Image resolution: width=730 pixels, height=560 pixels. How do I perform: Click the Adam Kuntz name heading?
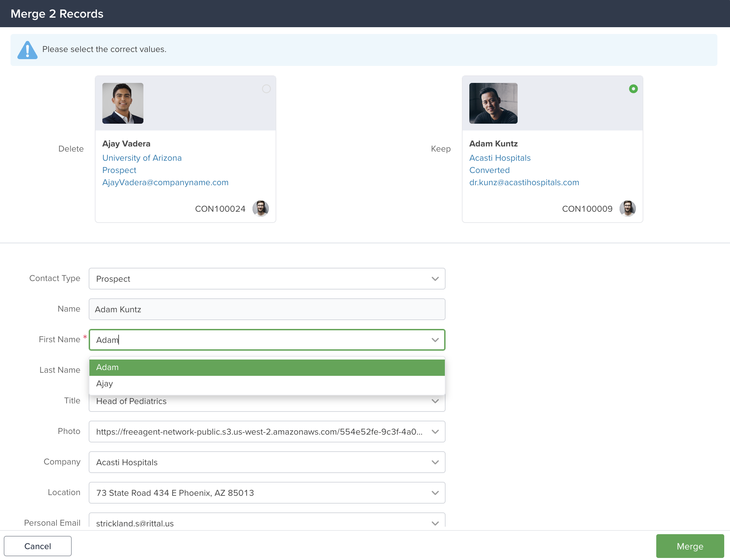point(493,144)
